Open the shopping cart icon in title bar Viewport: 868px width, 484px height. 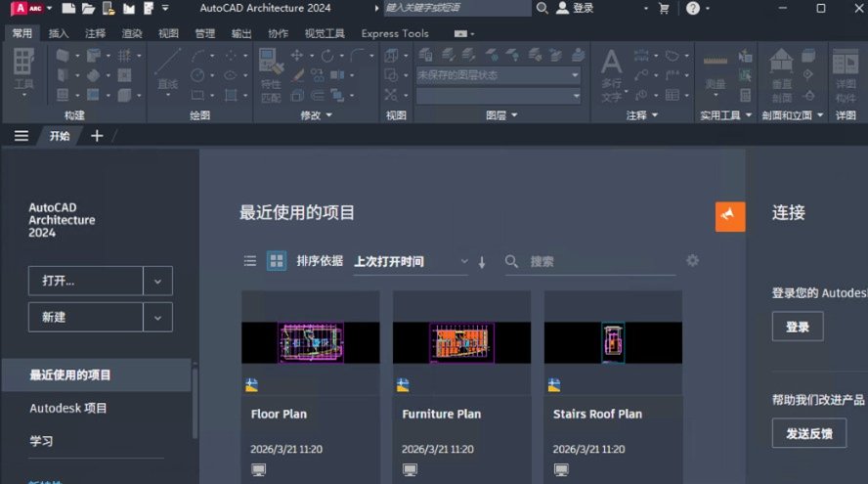tap(664, 8)
